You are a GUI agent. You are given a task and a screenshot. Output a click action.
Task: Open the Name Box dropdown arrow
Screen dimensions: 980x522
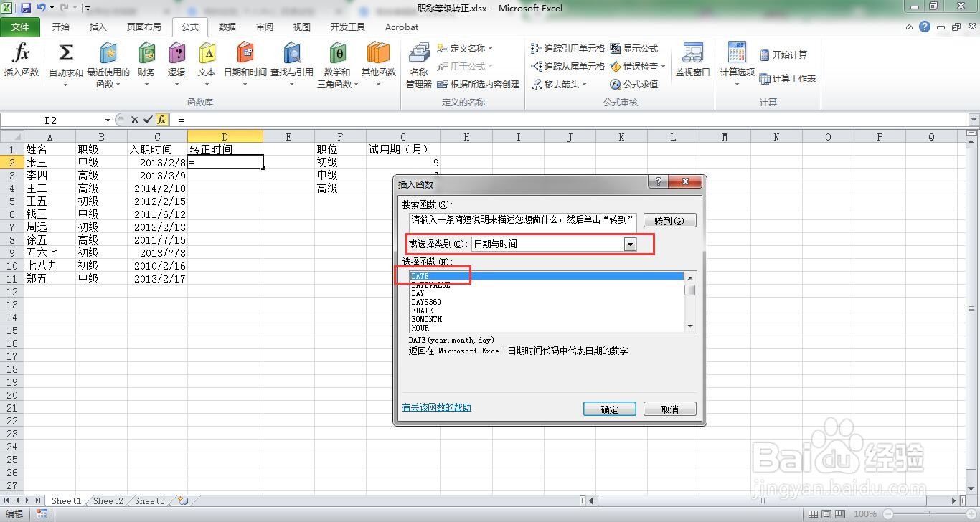[x=108, y=120]
